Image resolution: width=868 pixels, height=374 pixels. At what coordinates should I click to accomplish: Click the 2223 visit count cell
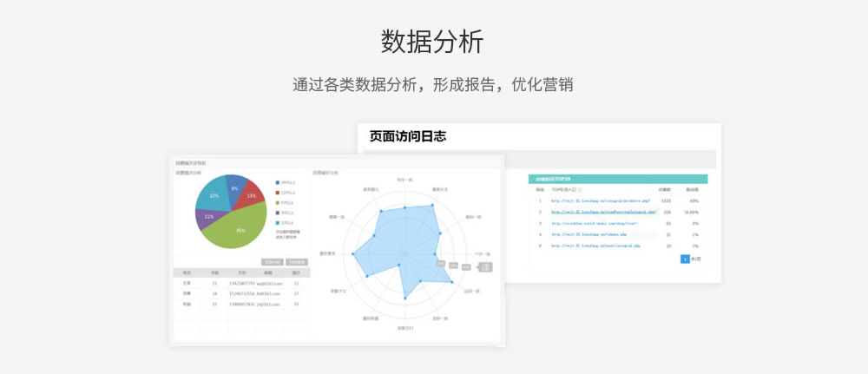point(666,200)
